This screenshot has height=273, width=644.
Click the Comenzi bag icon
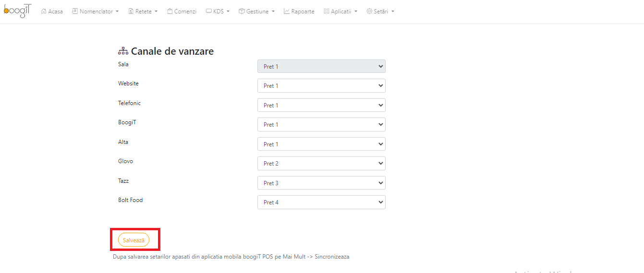170,11
